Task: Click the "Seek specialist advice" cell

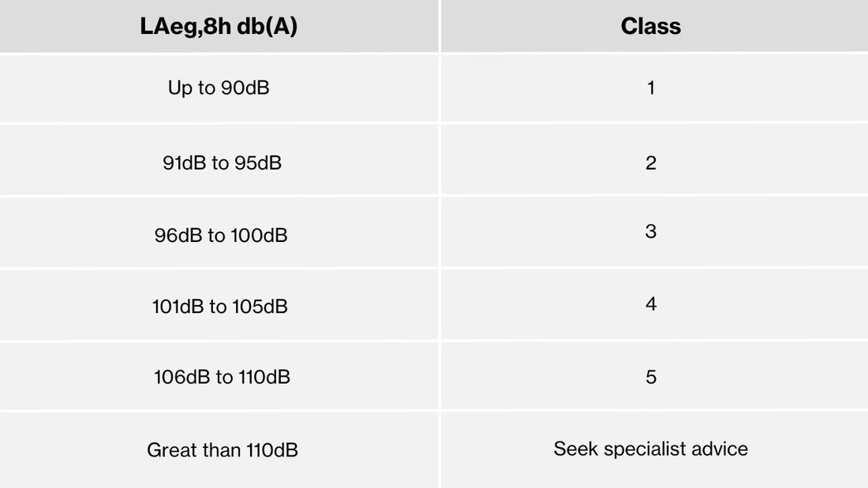Action: [x=650, y=449]
